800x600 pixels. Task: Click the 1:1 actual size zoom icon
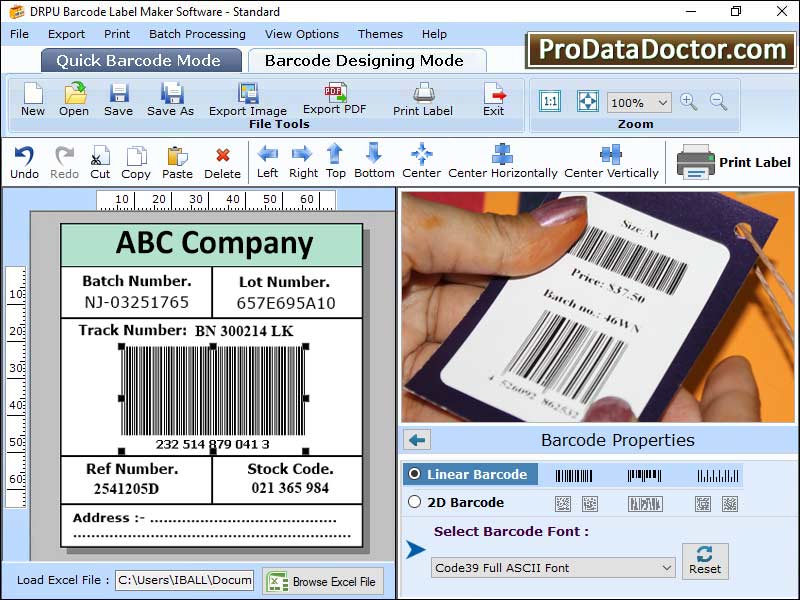coord(549,101)
